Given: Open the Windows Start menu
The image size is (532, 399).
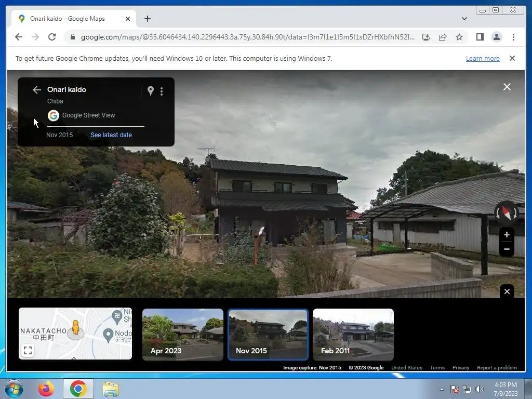Looking at the screenshot, I should click(14, 389).
